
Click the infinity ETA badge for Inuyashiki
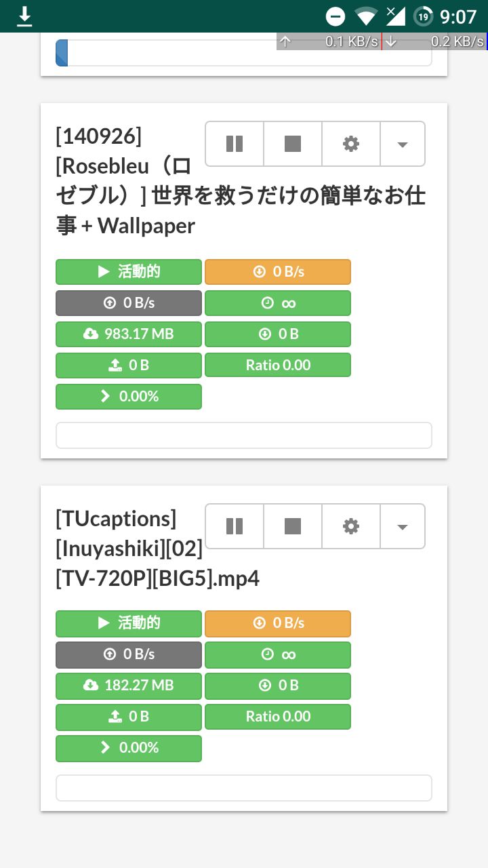click(278, 654)
